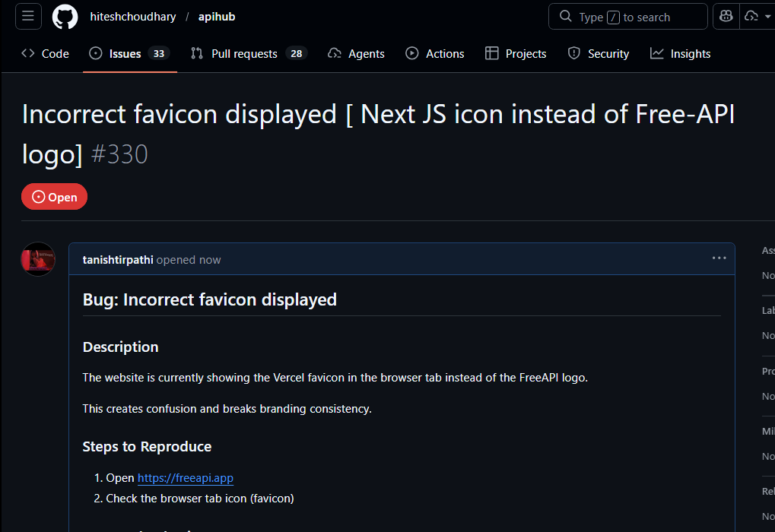The height and width of the screenshot is (532, 775).
Task: Click the Pull requests count badge 28
Action: tap(297, 54)
